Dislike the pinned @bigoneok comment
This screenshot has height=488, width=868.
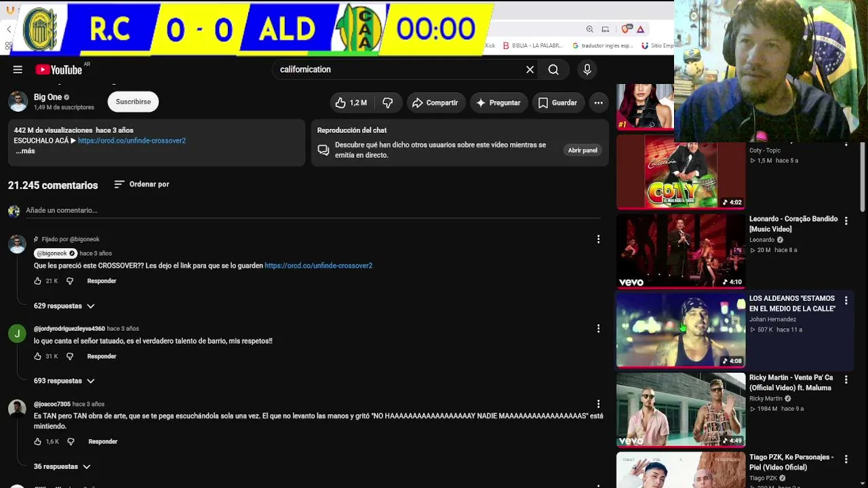(x=70, y=281)
